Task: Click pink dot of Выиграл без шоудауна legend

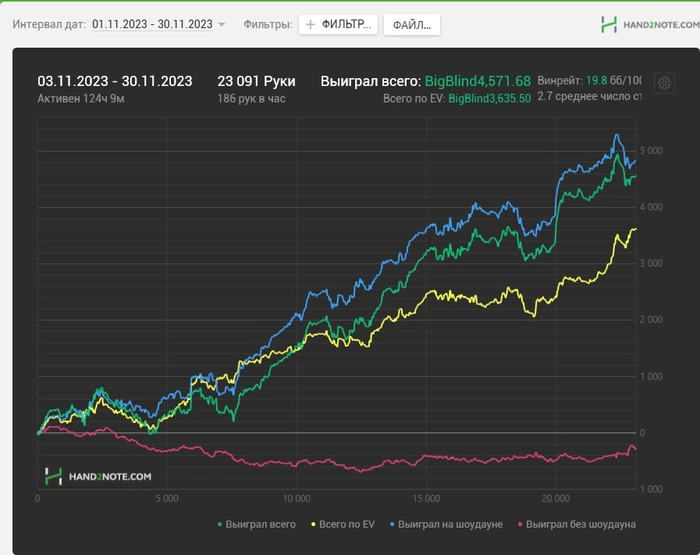Action: tap(520, 524)
